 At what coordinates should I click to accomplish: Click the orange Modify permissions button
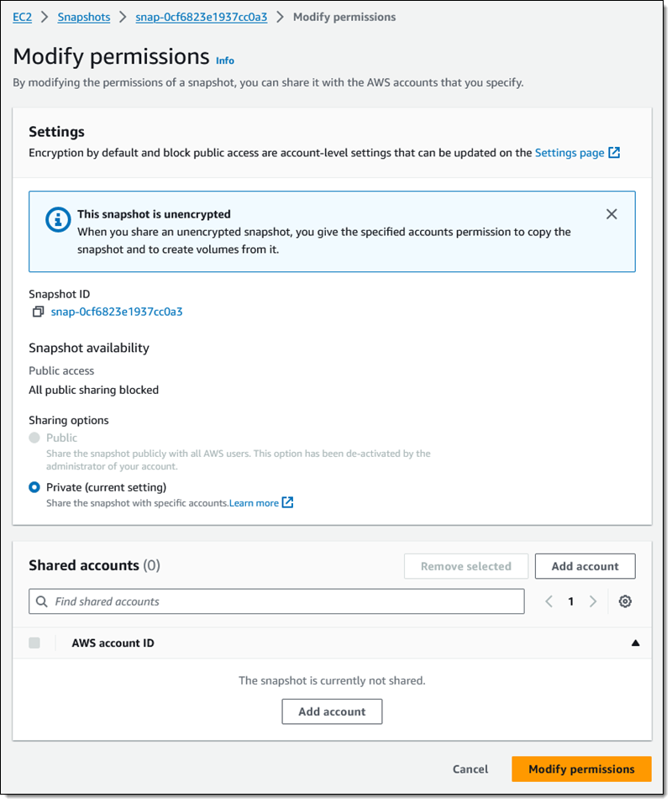point(581,769)
